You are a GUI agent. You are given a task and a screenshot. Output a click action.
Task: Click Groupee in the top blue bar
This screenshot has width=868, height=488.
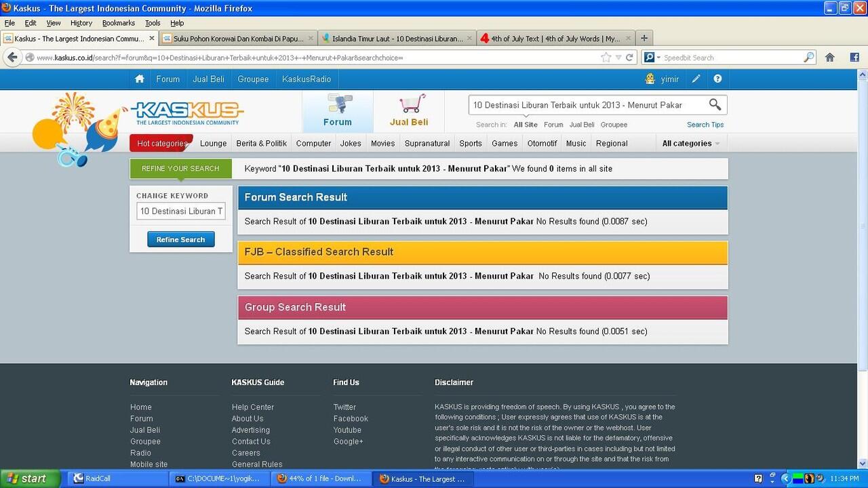[253, 79]
